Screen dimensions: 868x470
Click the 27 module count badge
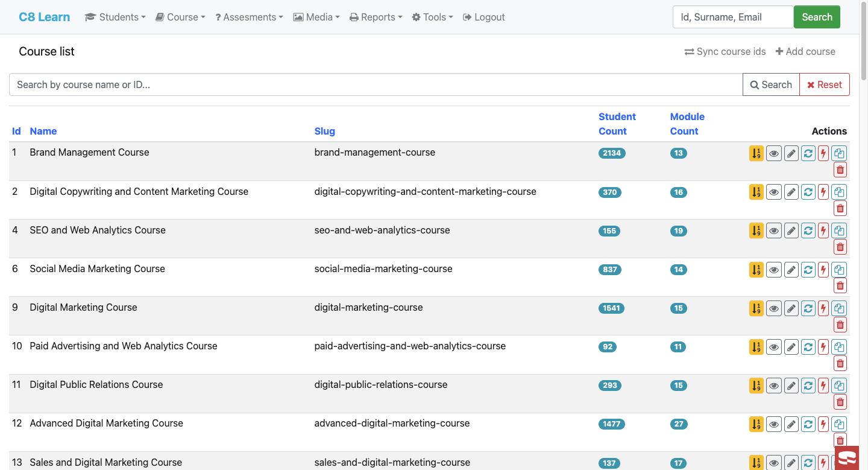click(679, 424)
